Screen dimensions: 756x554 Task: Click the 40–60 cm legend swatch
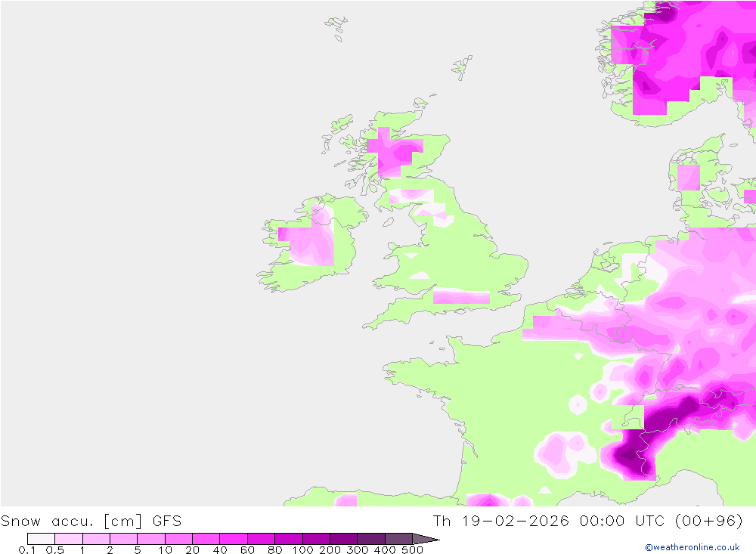pos(234,539)
